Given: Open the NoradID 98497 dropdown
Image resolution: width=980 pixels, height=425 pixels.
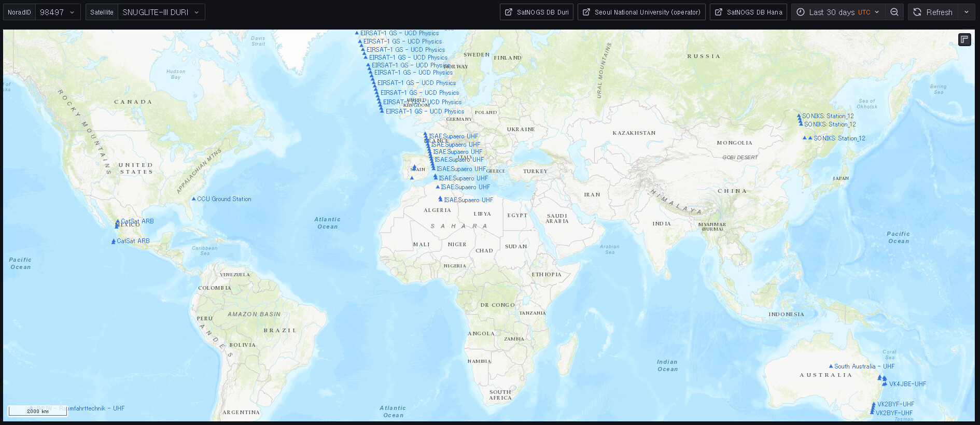Looking at the screenshot, I should [x=58, y=12].
